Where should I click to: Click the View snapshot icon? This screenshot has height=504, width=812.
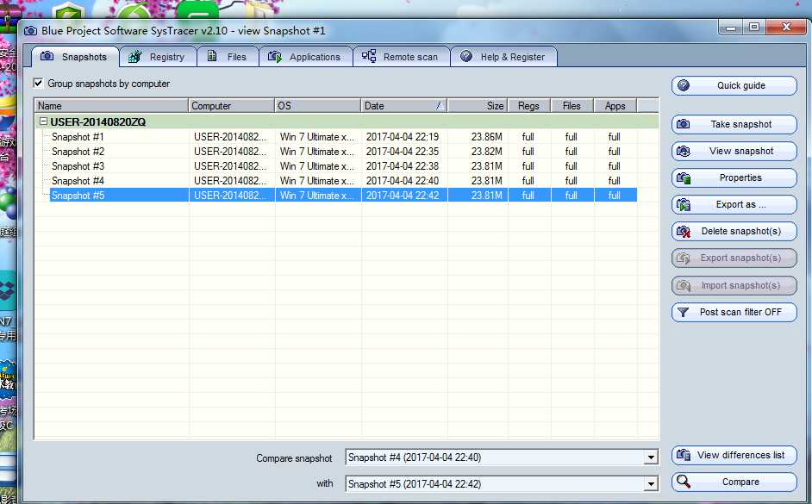[x=684, y=151]
